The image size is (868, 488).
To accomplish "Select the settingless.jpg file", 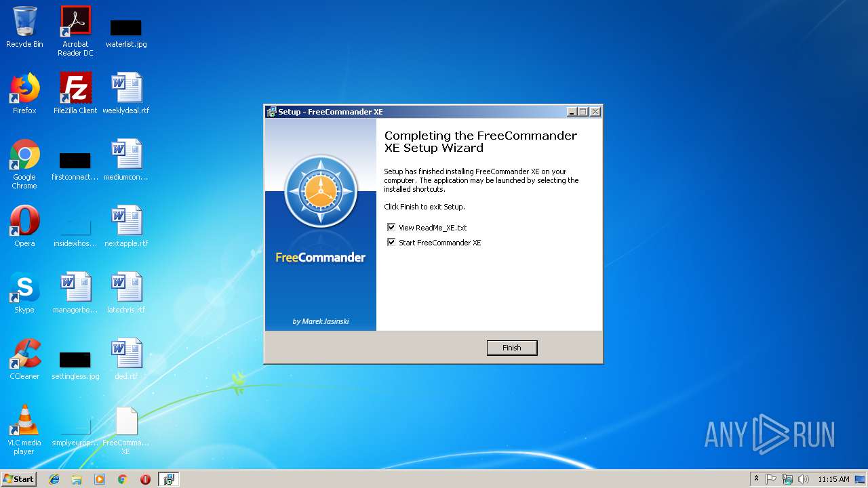I will (75, 365).
